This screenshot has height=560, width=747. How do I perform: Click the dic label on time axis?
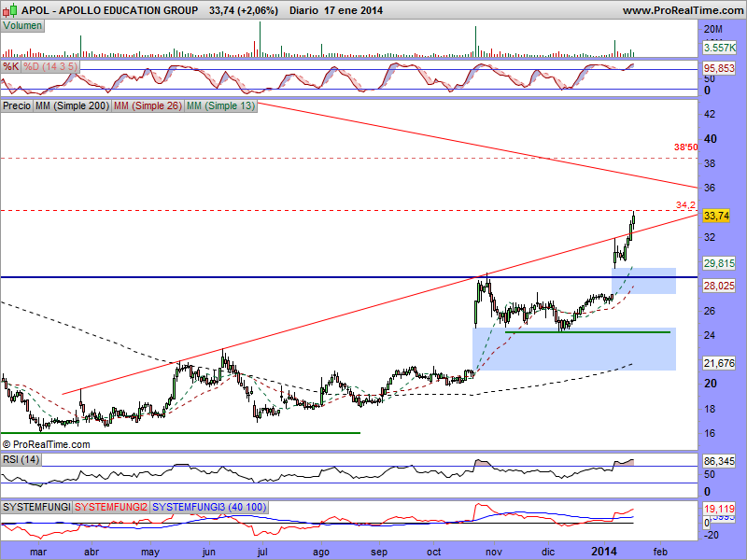(548, 552)
